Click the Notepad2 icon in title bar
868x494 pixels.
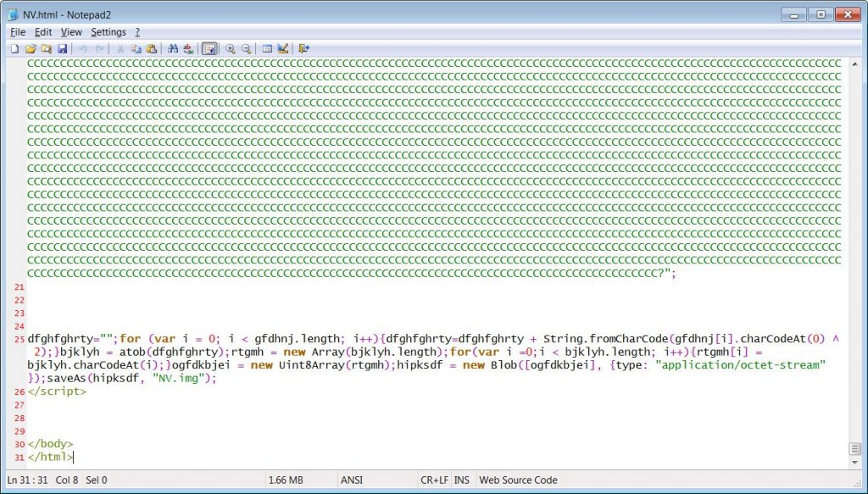14,15
